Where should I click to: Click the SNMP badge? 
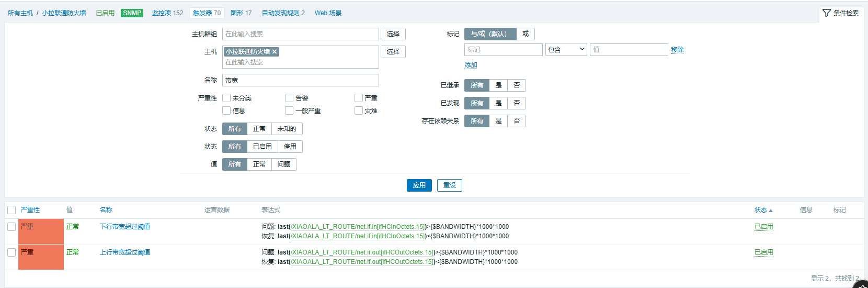click(132, 13)
